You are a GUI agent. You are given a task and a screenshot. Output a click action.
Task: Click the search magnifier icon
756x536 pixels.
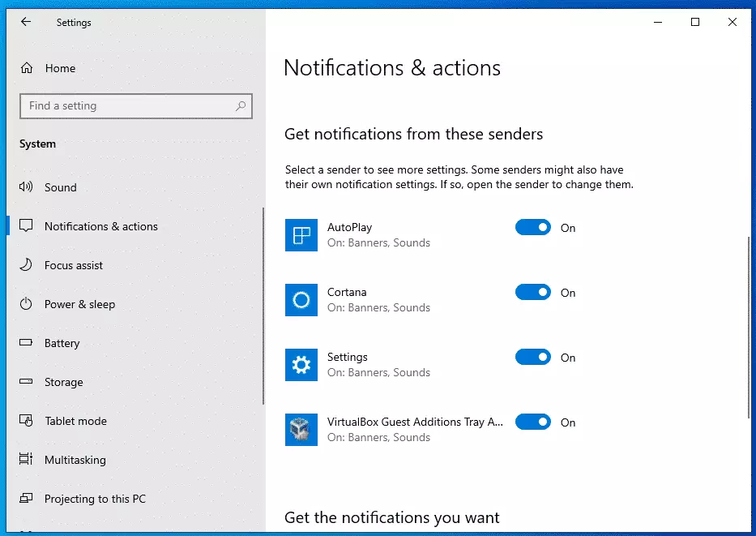tap(241, 105)
